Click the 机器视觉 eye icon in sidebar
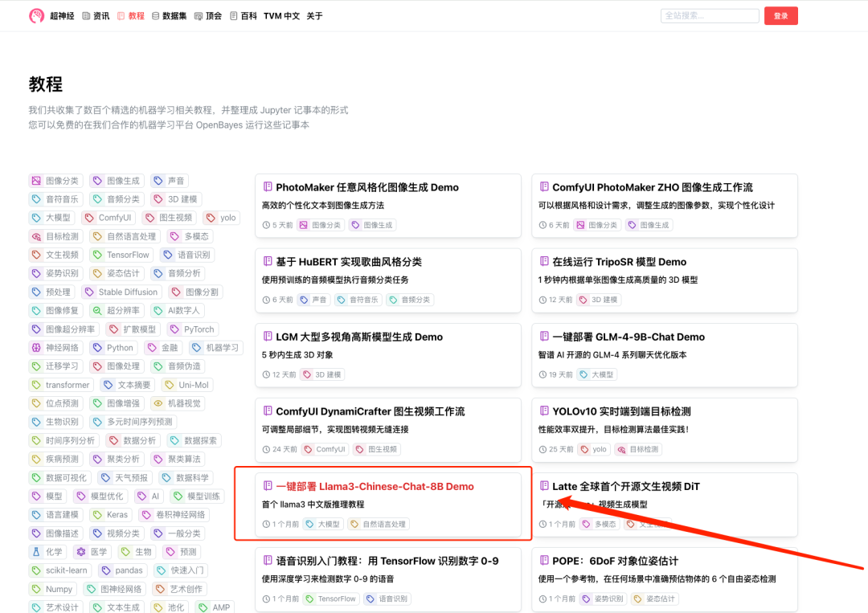Image resolution: width=868 pixels, height=613 pixels. point(158,403)
